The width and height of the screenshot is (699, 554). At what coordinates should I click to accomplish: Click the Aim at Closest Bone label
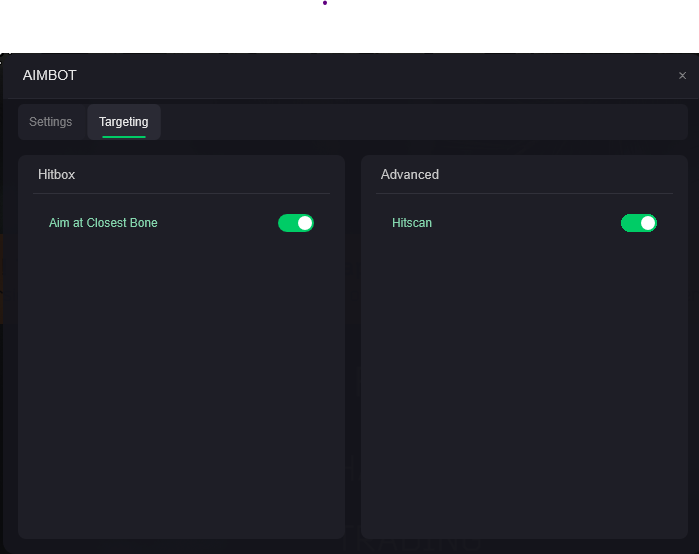tap(103, 223)
